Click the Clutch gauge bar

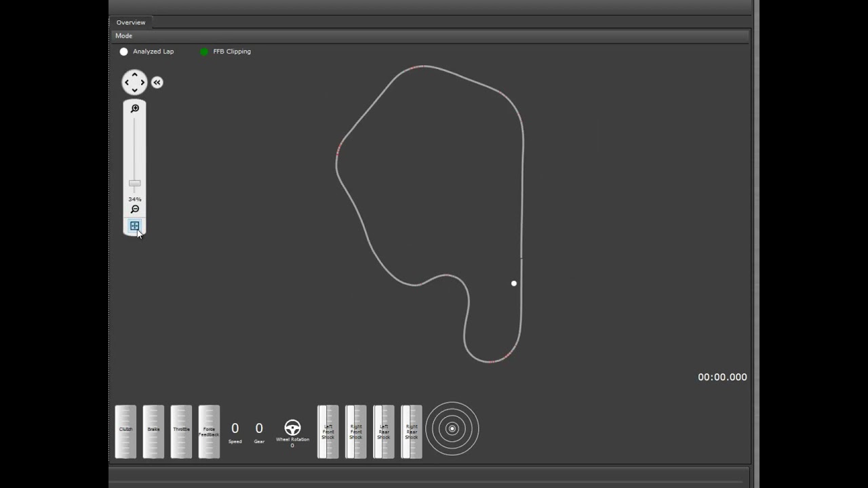point(125,432)
